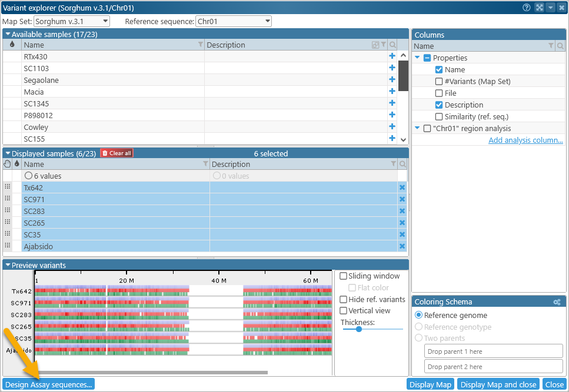Click search icon in Available samples header
The image size is (569, 392).
click(x=393, y=45)
